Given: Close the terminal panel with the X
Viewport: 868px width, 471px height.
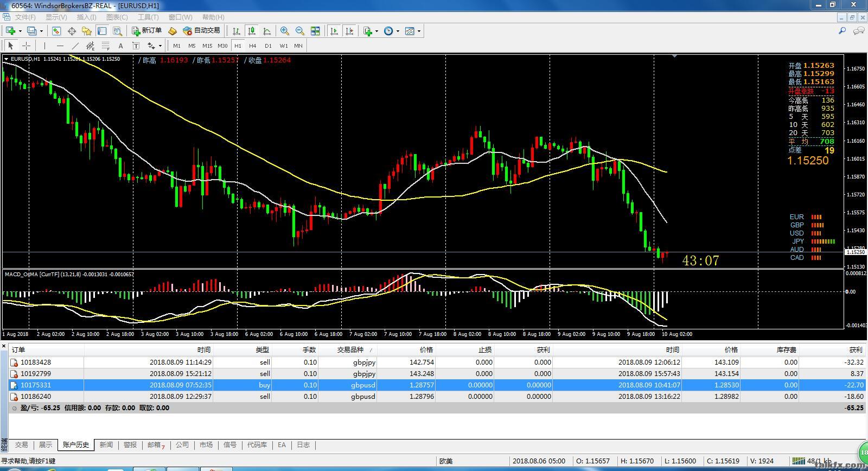Looking at the screenshot, I should pos(4,346).
